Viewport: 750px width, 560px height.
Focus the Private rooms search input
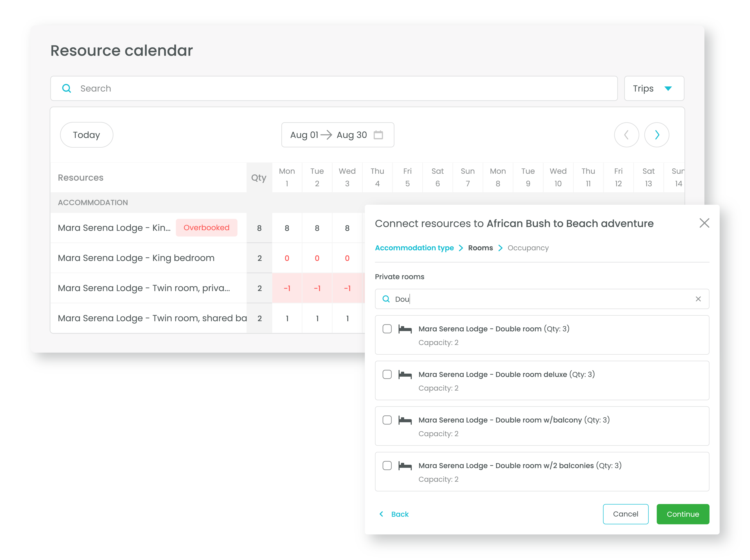click(542, 299)
